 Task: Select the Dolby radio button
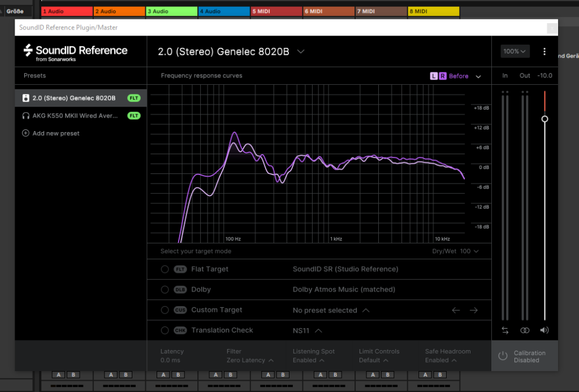[x=165, y=290]
